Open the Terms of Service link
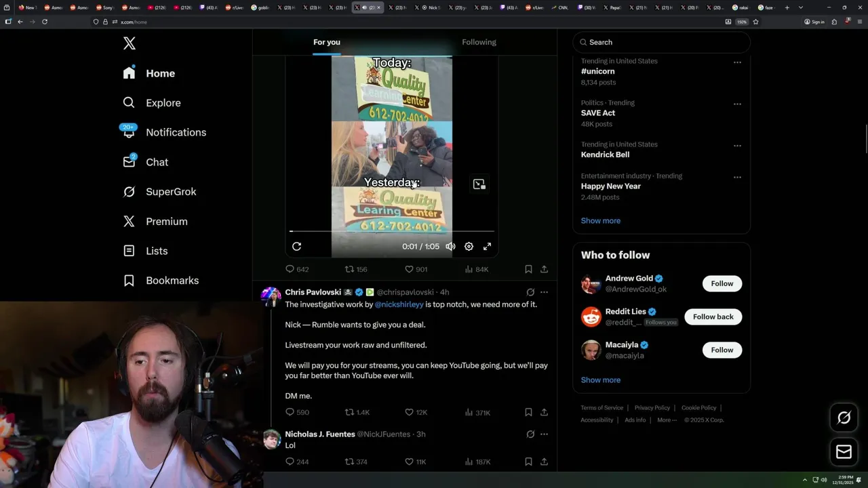The width and height of the screenshot is (868, 488). [601, 408]
